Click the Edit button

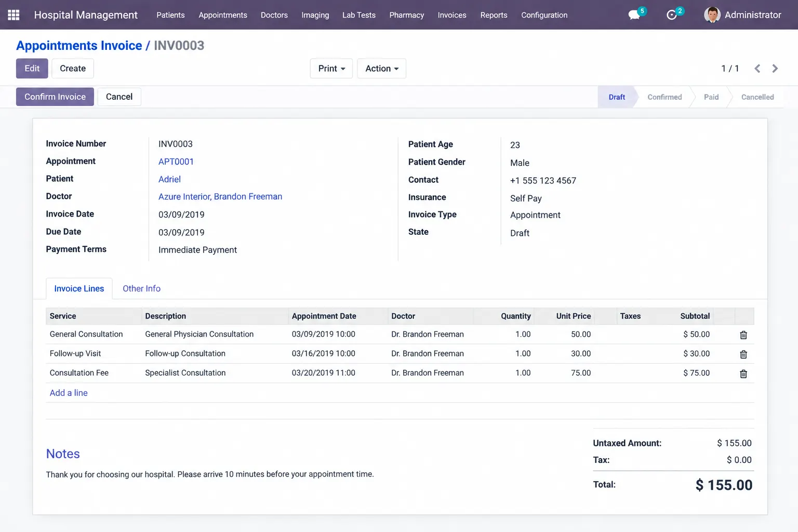click(x=32, y=69)
